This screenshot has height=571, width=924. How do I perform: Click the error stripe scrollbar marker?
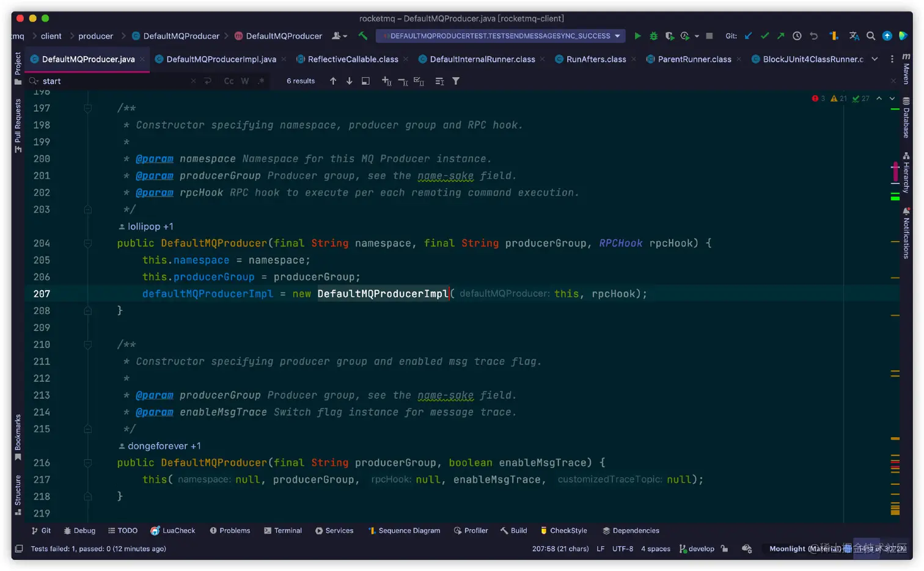click(x=895, y=172)
